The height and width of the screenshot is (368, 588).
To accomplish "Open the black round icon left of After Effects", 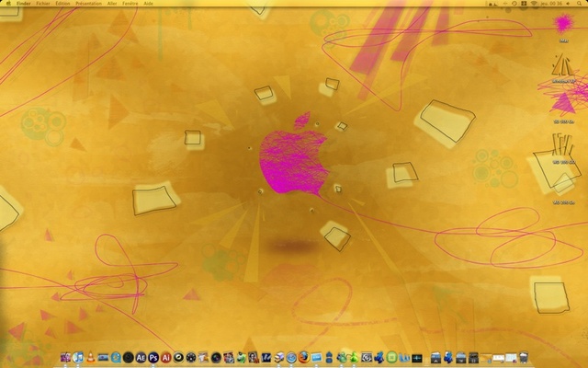I will click(129, 357).
